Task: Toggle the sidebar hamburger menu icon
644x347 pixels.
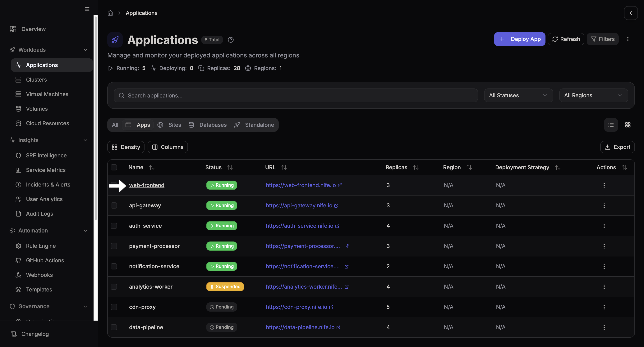Action: (87, 9)
